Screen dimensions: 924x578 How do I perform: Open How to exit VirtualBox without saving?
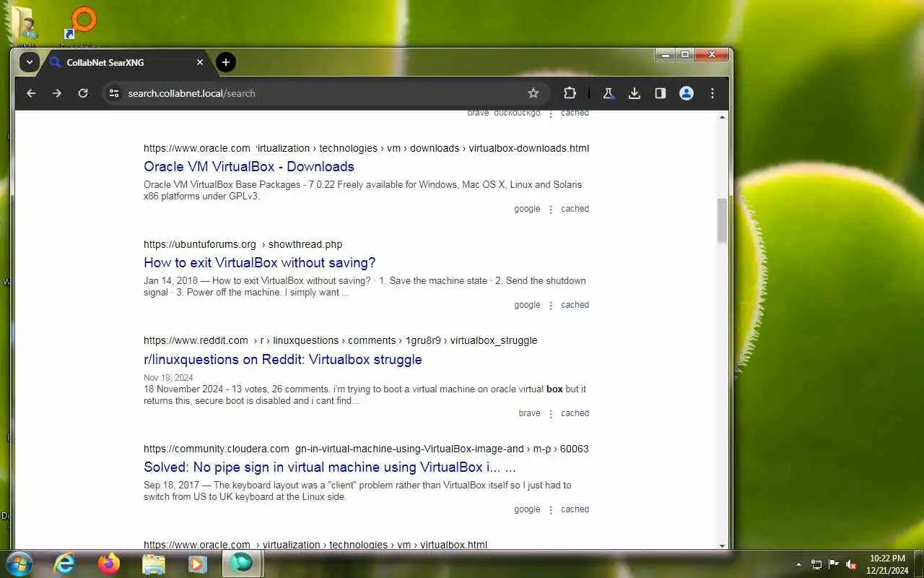(x=260, y=263)
